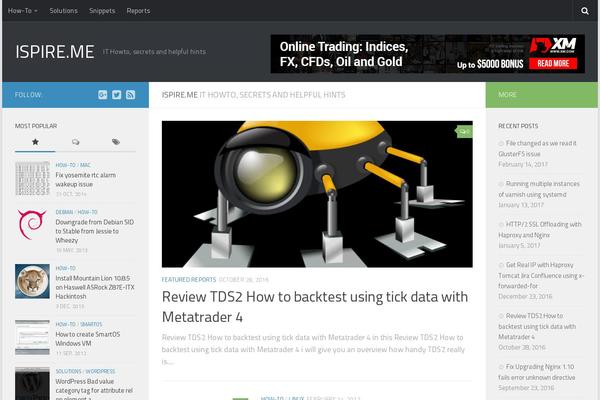Open Fix yosemite rtc alarm wakeup issue
The width and height of the screenshot is (600, 400).
point(86,180)
